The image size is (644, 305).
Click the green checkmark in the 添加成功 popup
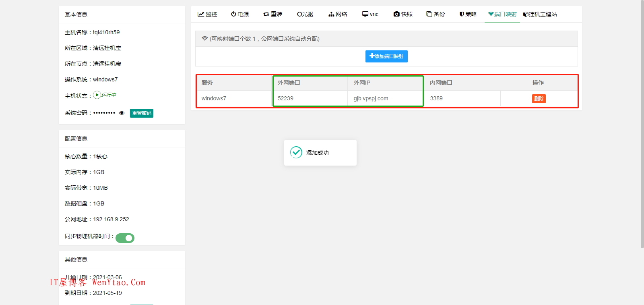[x=296, y=152]
